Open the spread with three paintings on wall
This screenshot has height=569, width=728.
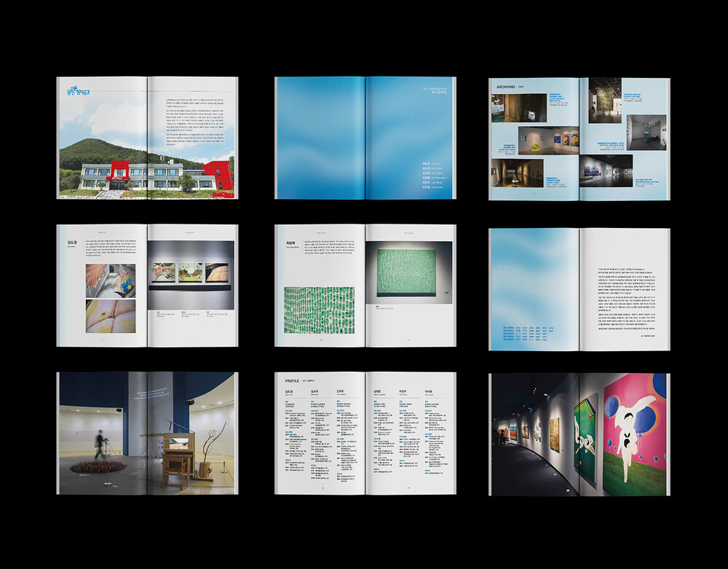click(x=147, y=286)
